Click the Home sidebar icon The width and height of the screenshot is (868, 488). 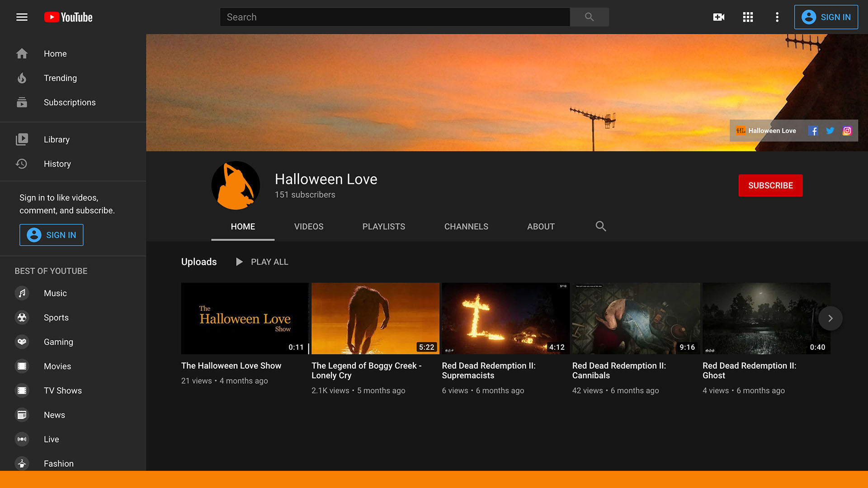click(22, 54)
